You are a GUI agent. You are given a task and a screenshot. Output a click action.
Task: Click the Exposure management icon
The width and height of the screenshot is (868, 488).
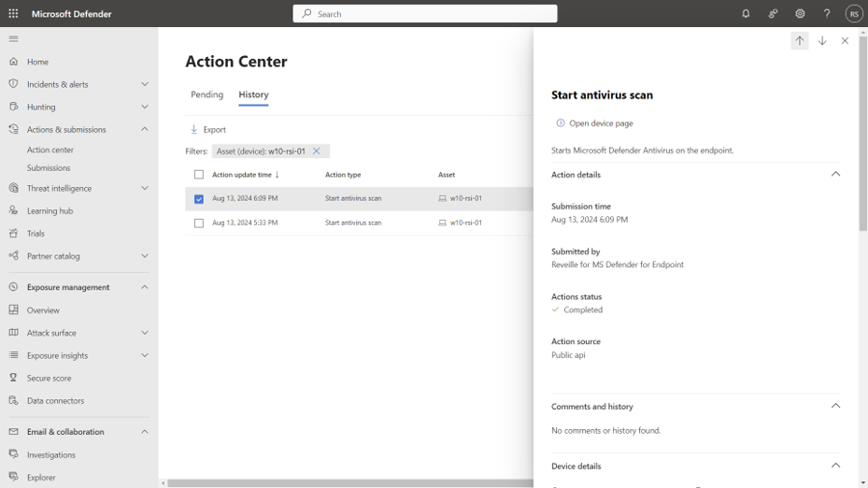point(13,287)
